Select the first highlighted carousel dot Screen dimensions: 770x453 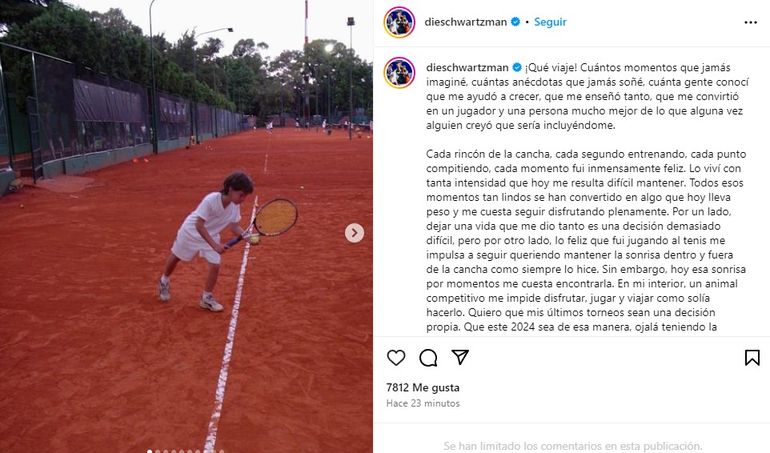150,451
